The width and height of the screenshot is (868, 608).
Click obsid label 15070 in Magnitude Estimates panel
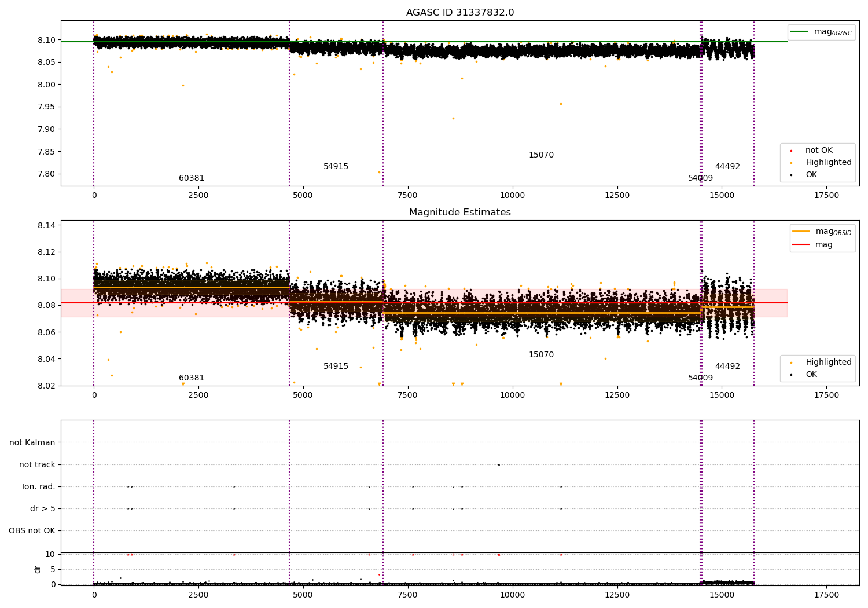click(542, 355)
